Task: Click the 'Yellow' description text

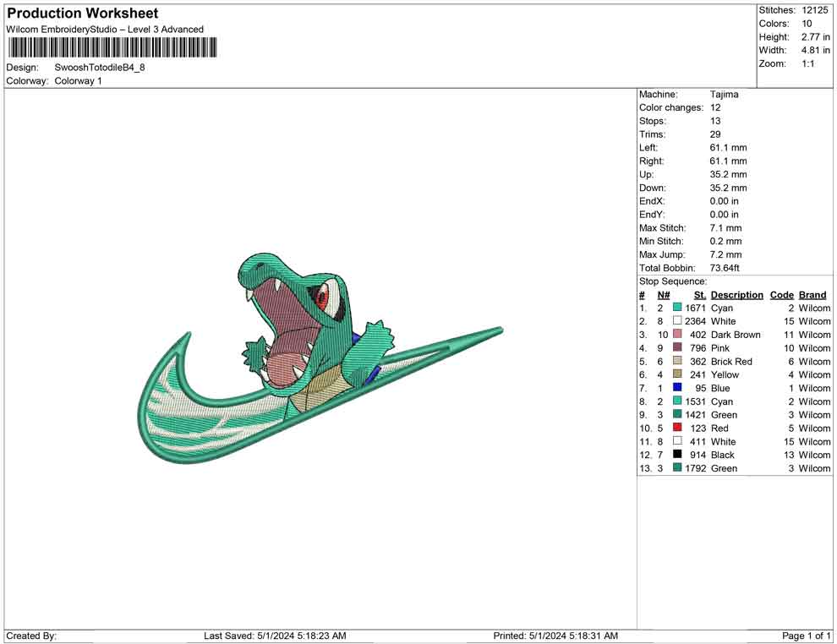Action: point(725,374)
